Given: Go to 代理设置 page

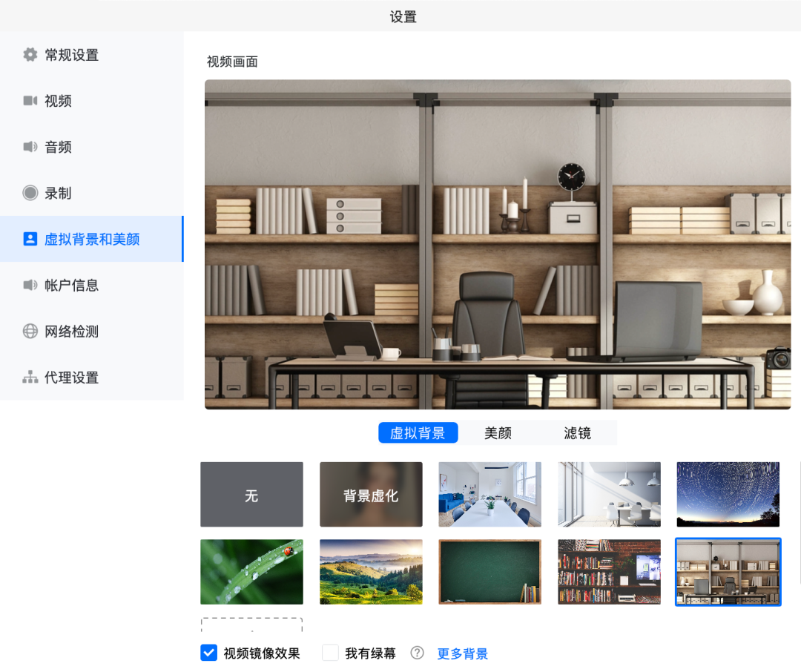Looking at the screenshot, I should pos(91,377).
